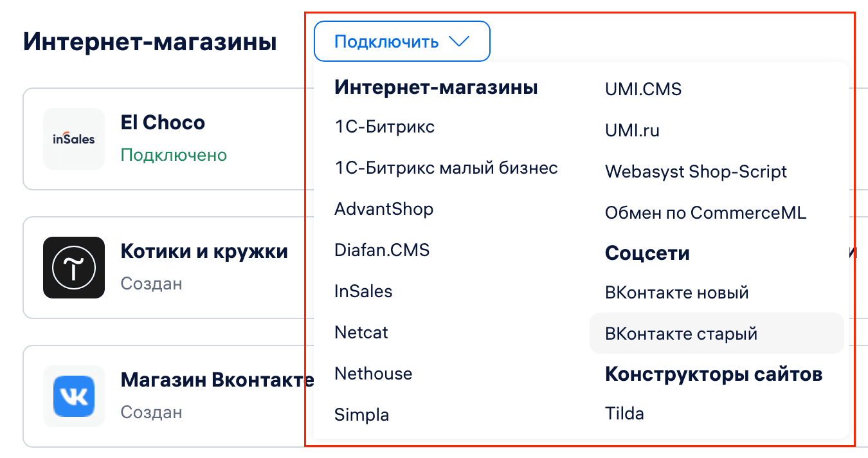The image size is (868, 458).
Task: Choose ВКонтакте новый under Соцсети
Action: click(x=677, y=293)
